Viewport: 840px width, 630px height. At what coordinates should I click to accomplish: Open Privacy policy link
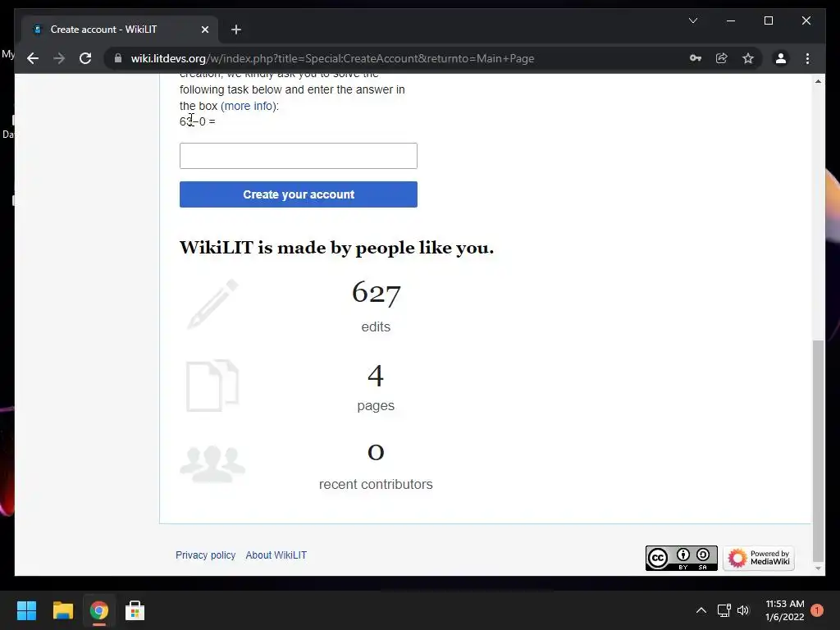[x=206, y=555]
